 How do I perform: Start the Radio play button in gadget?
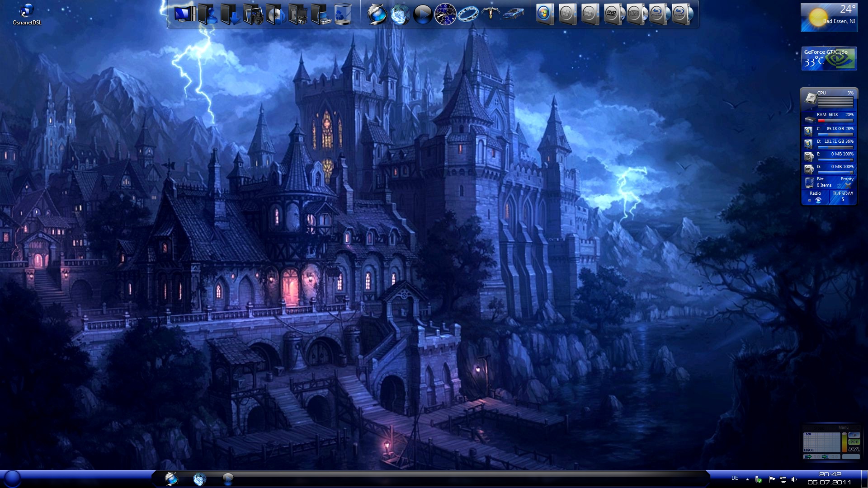click(x=818, y=201)
